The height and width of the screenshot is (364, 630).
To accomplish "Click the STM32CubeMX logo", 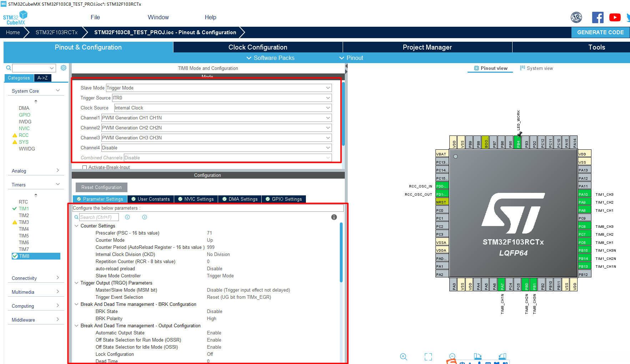I will pyautogui.click(x=15, y=18).
